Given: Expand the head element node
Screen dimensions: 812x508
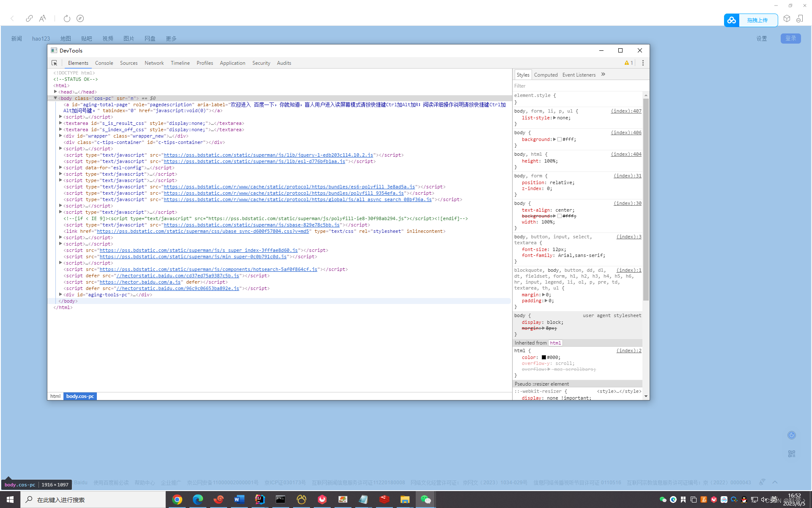Looking at the screenshot, I should 55,91.
